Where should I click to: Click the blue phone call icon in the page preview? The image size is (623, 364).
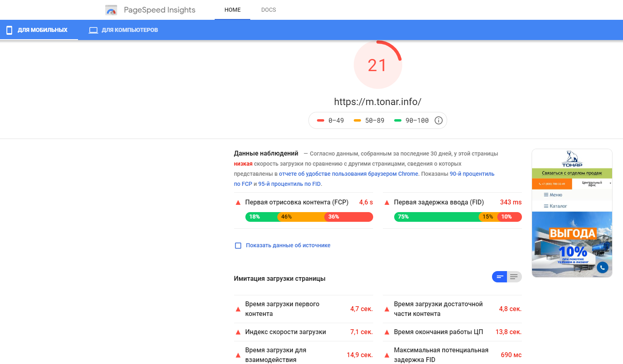point(602,267)
